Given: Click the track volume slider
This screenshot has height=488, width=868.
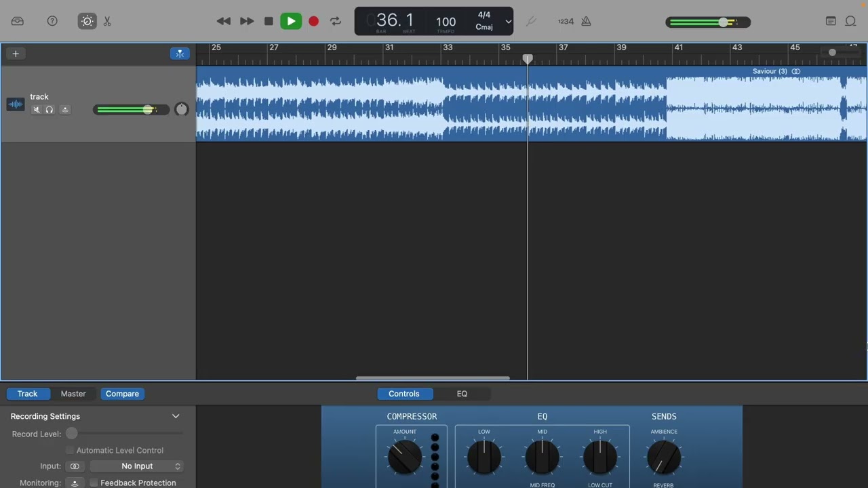Looking at the screenshot, I should point(131,110).
